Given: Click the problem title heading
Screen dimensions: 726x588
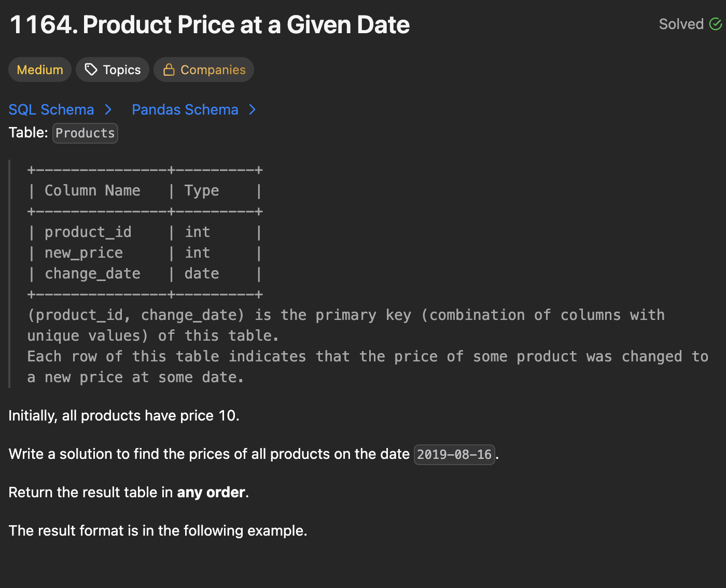Looking at the screenshot, I should tap(210, 25).
